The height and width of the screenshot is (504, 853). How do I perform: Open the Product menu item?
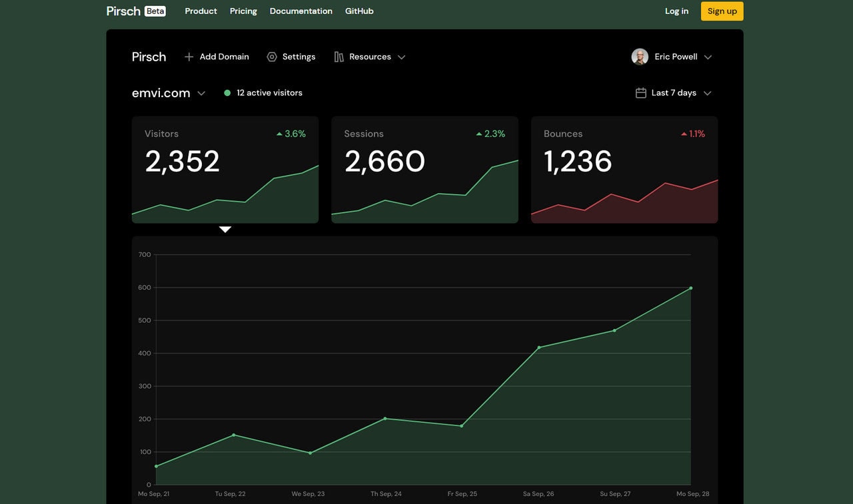(201, 11)
